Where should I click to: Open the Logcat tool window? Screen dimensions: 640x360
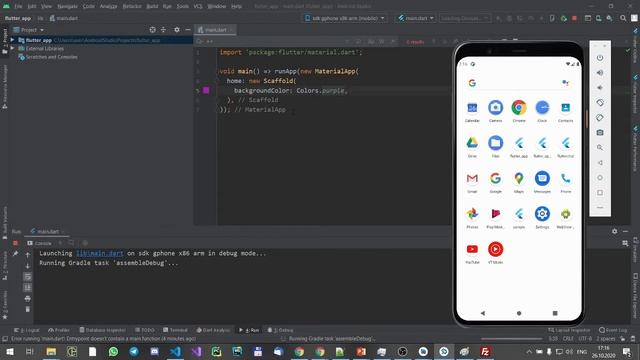click(x=27, y=330)
